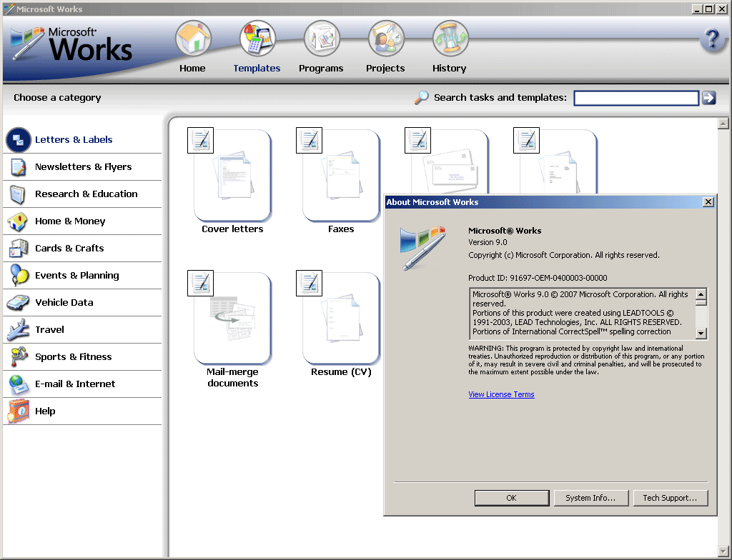The width and height of the screenshot is (732, 560).
Task: Switch to the Projects tab label
Action: (385, 68)
